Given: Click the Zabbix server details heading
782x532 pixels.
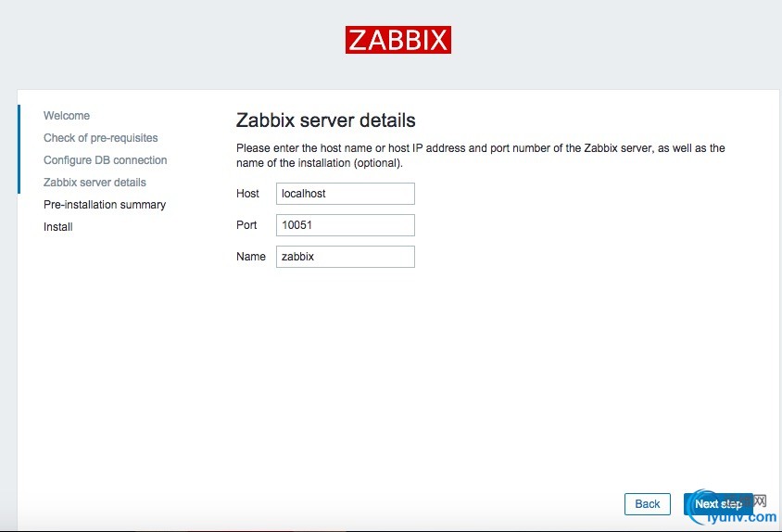Looking at the screenshot, I should [x=325, y=120].
